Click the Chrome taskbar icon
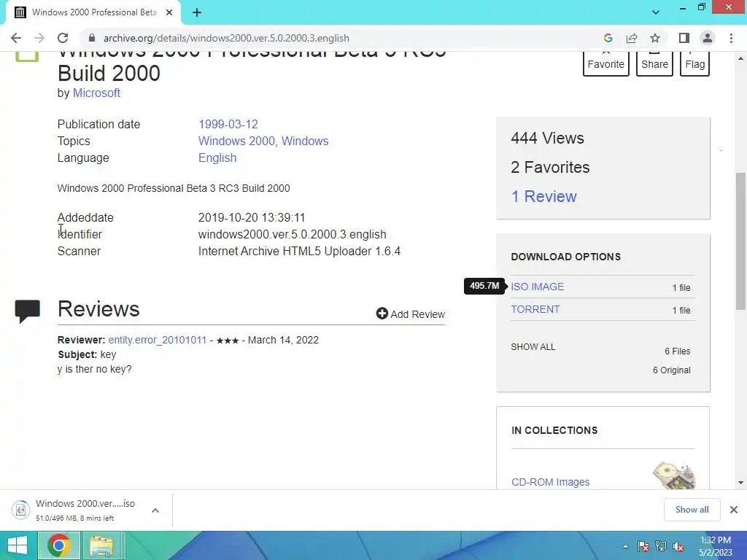This screenshot has height=560, width=747. pos(58,545)
